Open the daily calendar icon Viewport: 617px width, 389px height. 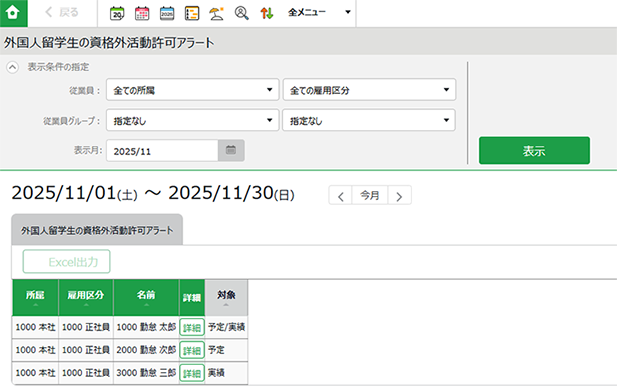point(117,13)
